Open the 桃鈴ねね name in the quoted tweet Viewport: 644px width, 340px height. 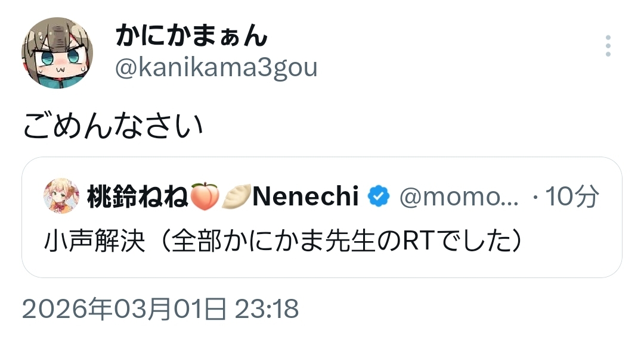(x=138, y=196)
